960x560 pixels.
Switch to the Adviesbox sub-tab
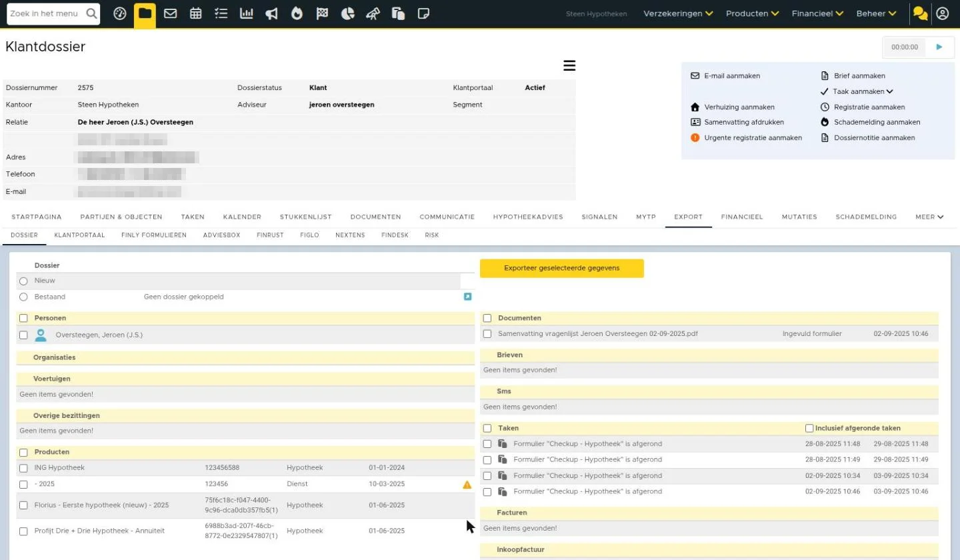[x=221, y=235]
